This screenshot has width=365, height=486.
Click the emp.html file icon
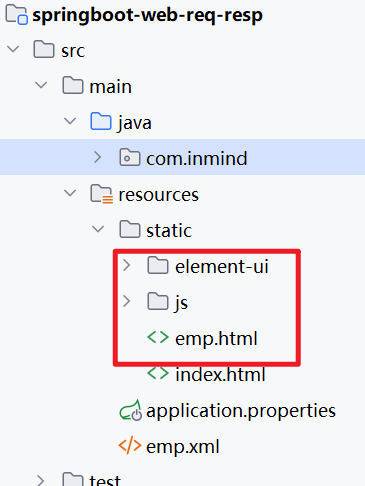158,337
